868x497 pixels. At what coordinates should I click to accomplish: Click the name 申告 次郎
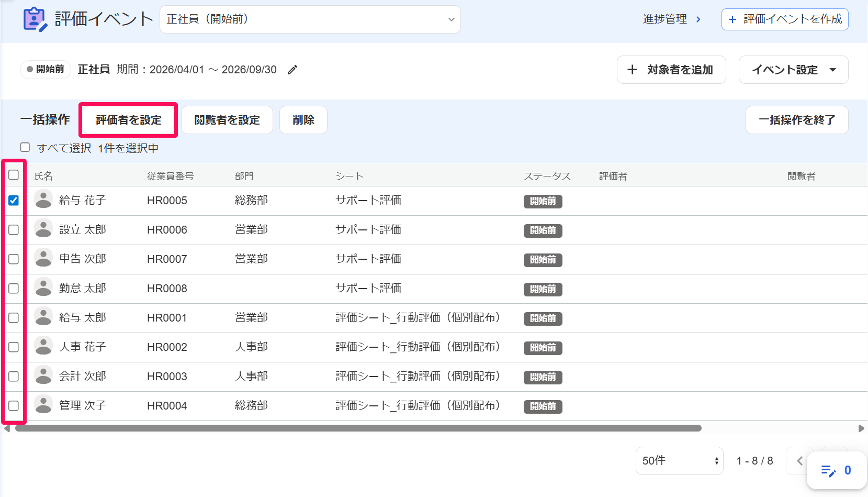coord(83,259)
